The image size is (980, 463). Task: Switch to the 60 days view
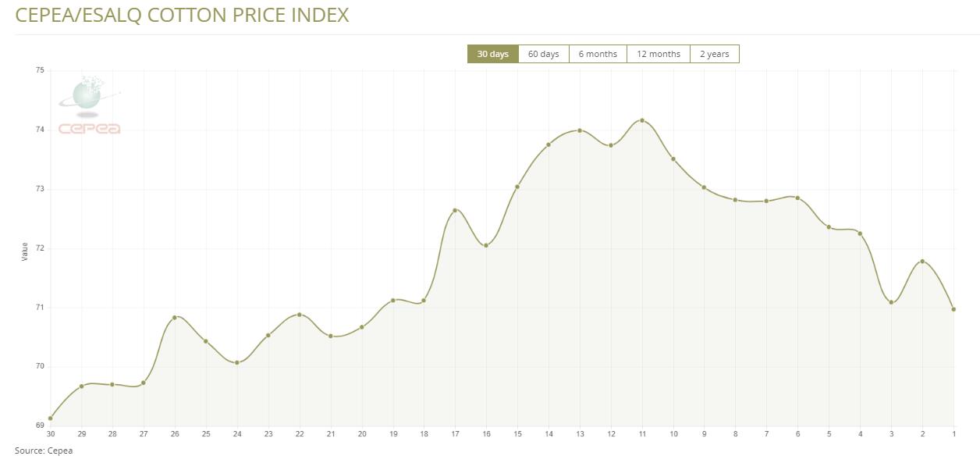pos(543,54)
